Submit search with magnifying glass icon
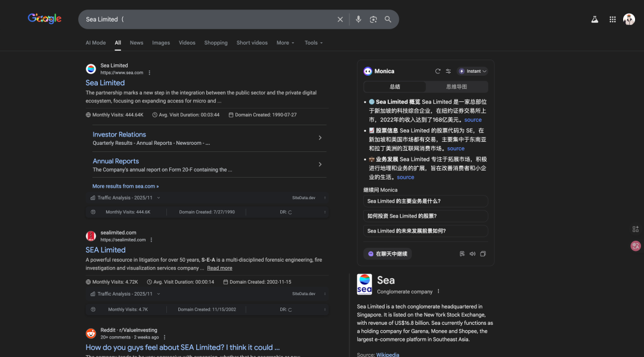Image resolution: width=644 pixels, height=357 pixels. pos(388,19)
